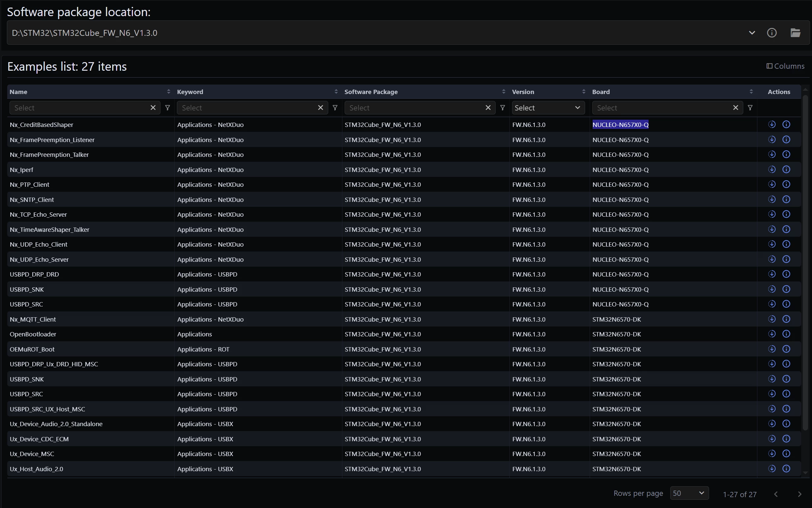
Task: Open the Board column filter icon
Action: [750, 108]
